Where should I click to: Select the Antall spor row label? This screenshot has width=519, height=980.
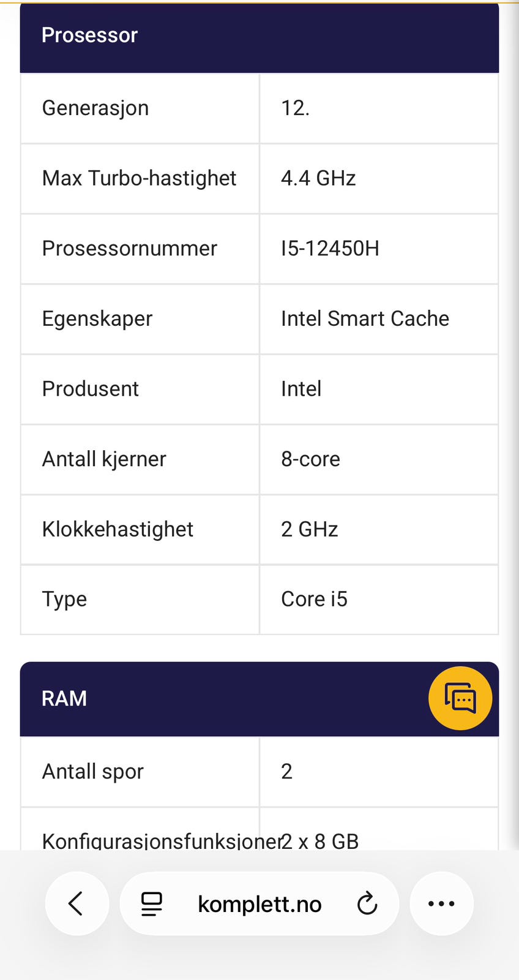93,771
